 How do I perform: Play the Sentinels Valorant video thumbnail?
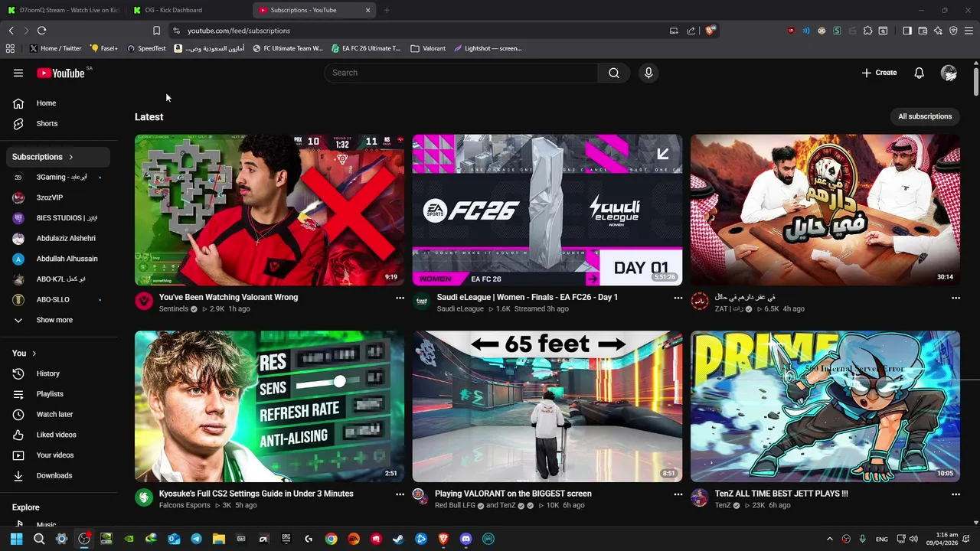(x=269, y=210)
